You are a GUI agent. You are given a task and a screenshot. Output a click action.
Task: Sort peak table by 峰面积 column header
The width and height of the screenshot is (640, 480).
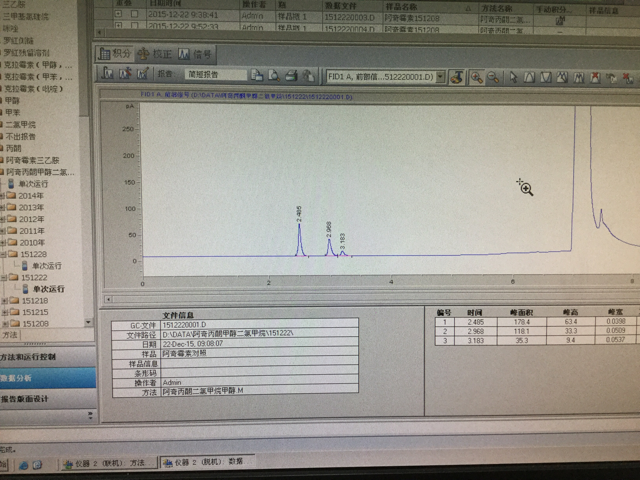point(521,313)
